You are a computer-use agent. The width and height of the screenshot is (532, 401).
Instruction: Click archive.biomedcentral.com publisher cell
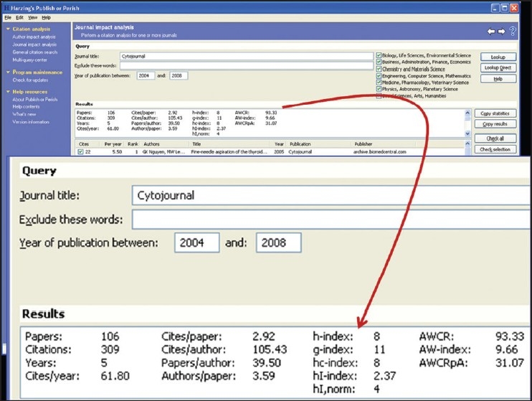[x=380, y=152]
